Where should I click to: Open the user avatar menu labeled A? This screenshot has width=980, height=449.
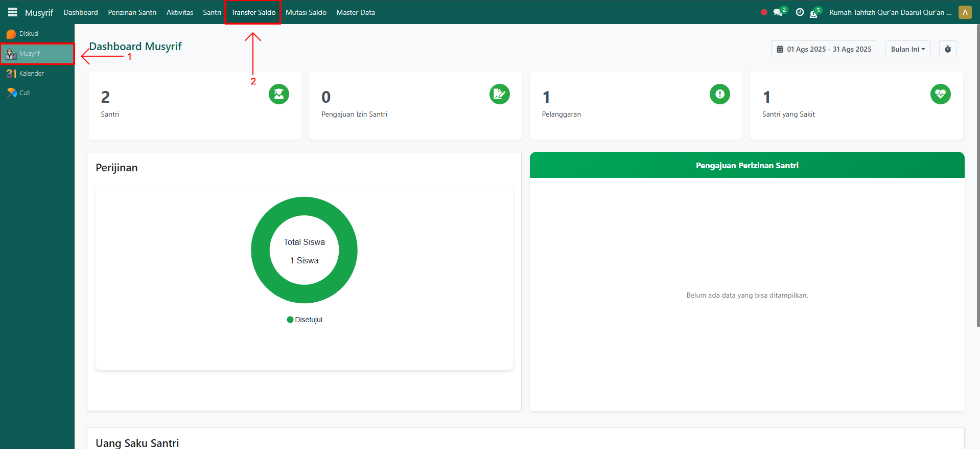[965, 12]
